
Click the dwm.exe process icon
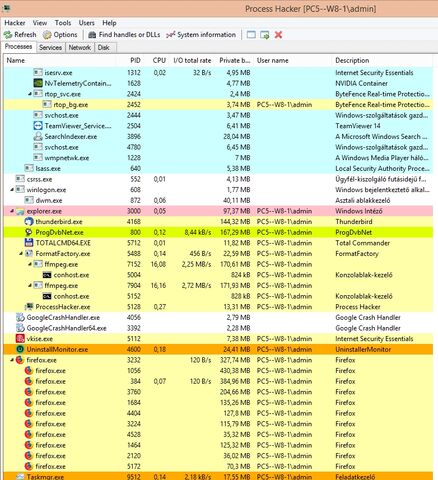tap(29, 200)
